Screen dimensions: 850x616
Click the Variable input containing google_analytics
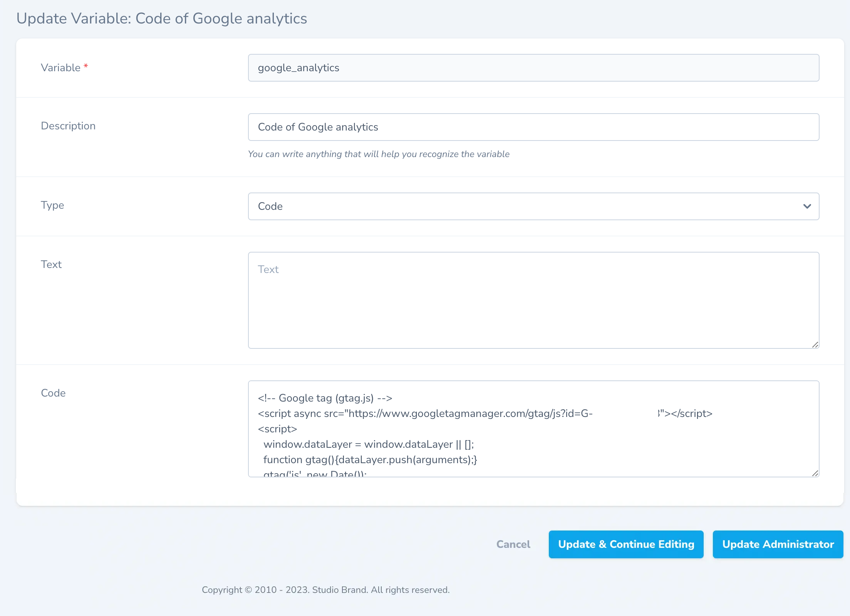coord(533,67)
